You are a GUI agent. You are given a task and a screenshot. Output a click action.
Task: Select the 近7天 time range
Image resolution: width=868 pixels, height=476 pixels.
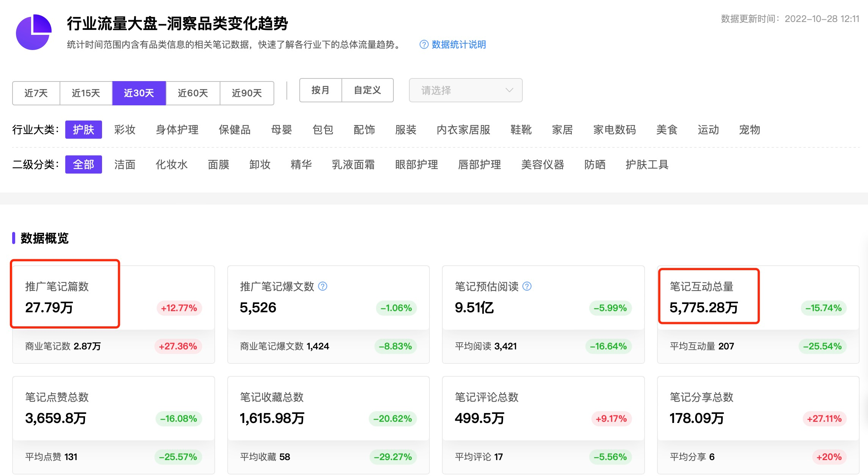point(36,93)
